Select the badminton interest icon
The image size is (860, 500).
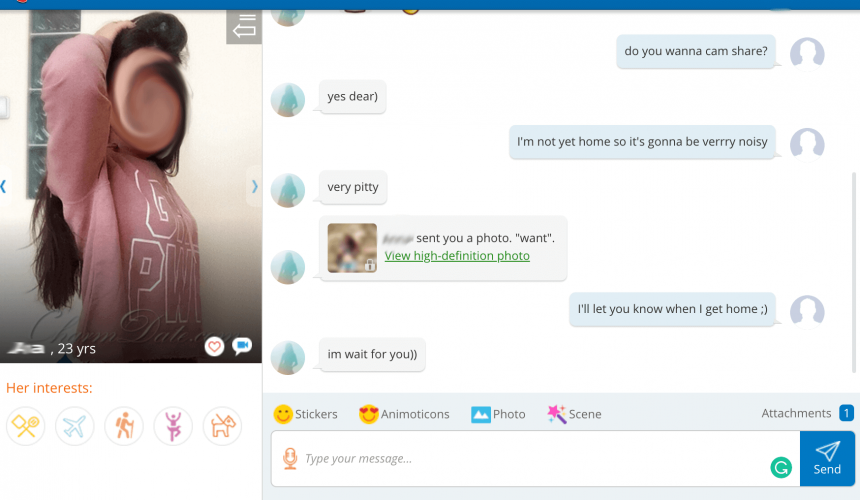(25, 426)
